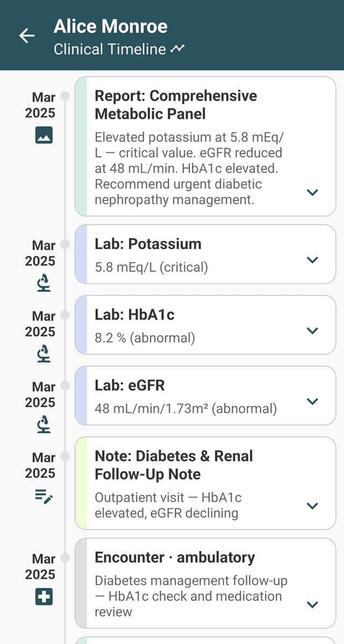The image size is (344, 644).
Task: Open details for the HbA1c lab result
Action: click(312, 331)
